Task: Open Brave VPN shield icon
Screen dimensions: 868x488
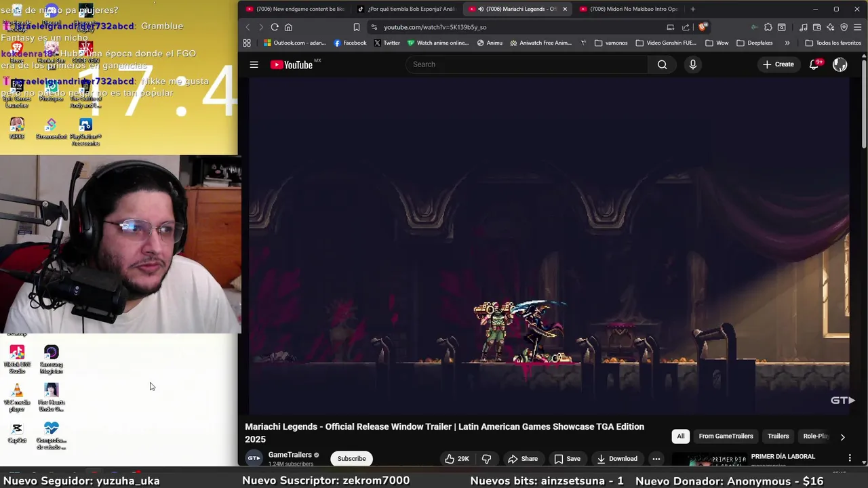Action: pos(844,27)
